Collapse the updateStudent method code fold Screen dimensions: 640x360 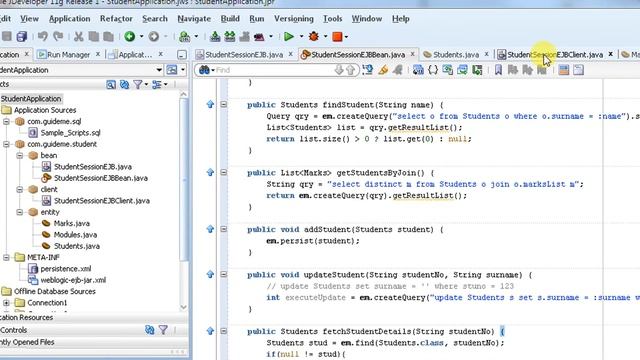point(224,274)
